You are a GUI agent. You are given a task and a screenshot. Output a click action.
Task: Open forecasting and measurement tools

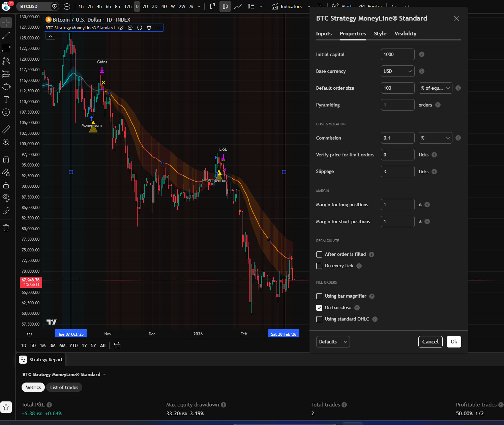(x=6, y=74)
